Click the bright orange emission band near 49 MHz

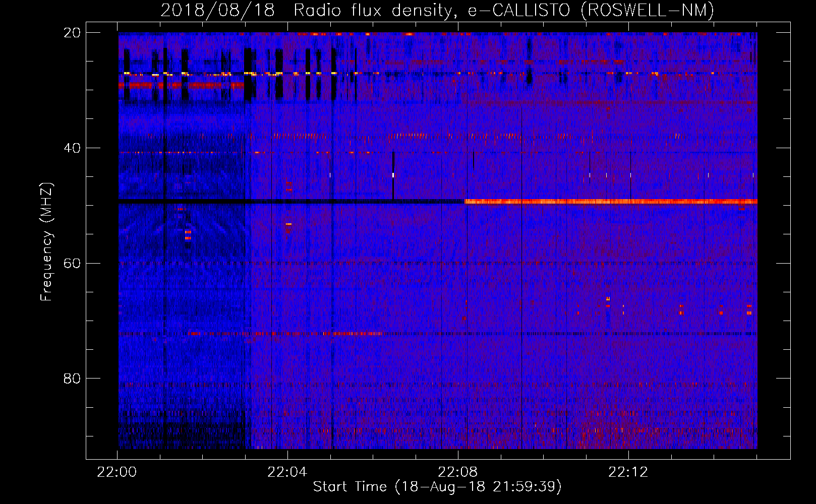pos(611,202)
